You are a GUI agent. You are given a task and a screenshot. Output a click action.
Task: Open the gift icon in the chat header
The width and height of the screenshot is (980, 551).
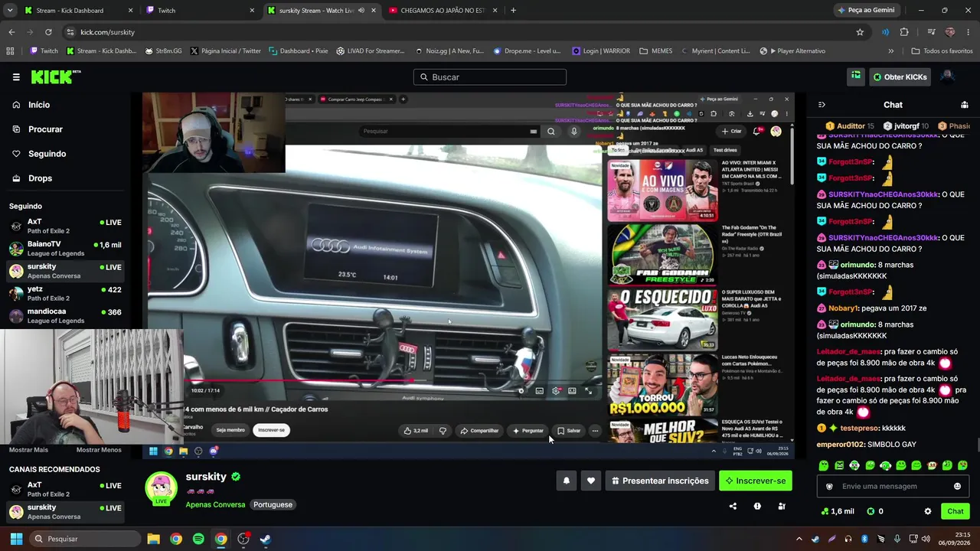click(965, 105)
